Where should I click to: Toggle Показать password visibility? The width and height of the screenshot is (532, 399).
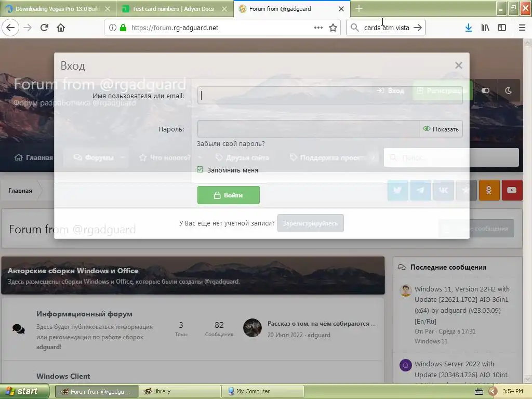coord(441,129)
